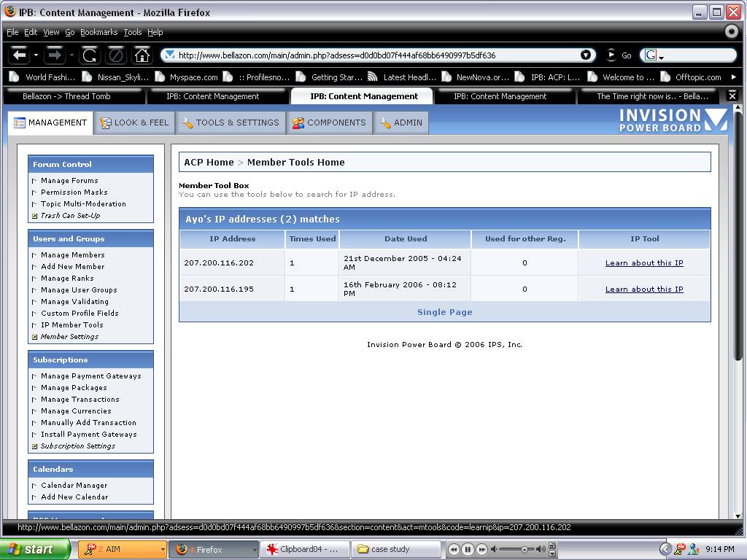Image resolution: width=747 pixels, height=560 pixels.
Task: Adjust the taskbar media player volume slider
Action: [524, 549]
